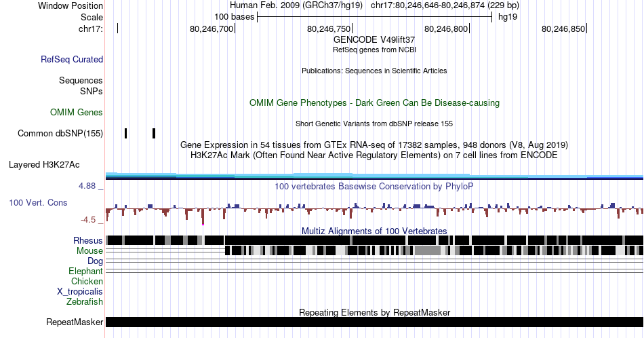Click the Human Feb. 2009 (GRCh37/hg19) assembly text
The width and height of the screenshot is (644, 338).
[x=296, y=5]
